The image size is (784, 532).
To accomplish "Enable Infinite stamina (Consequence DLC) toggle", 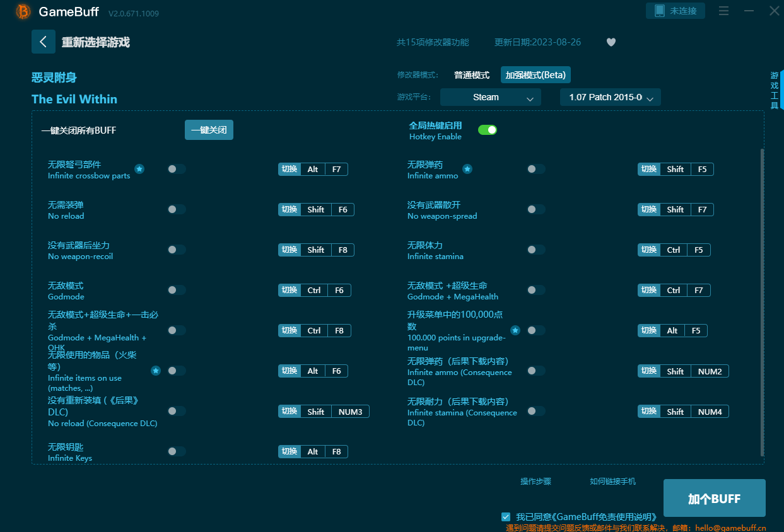I will [536, 411].
